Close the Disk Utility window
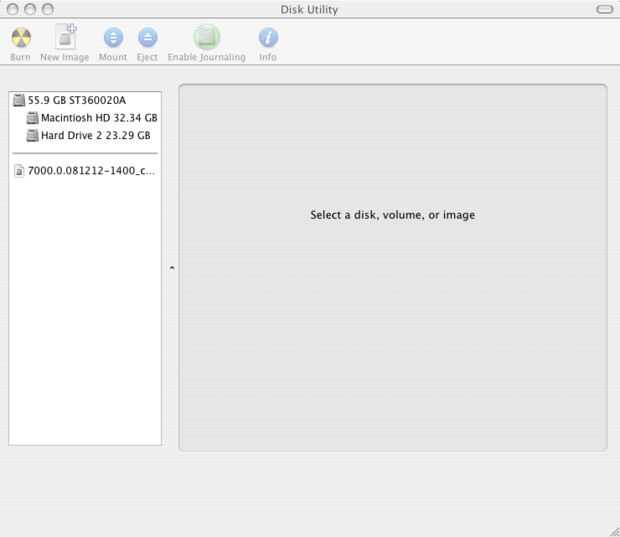This screenshot has height=537, width=620. point(13,9)
